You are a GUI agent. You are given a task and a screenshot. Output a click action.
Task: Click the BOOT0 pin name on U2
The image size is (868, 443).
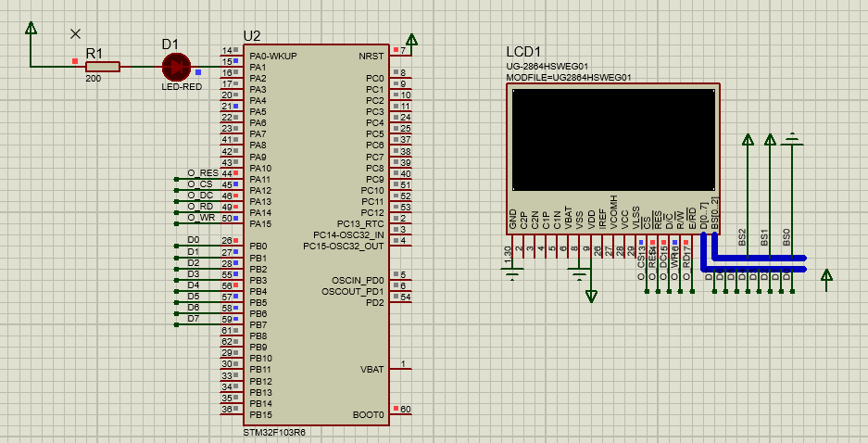click(368, 415)
